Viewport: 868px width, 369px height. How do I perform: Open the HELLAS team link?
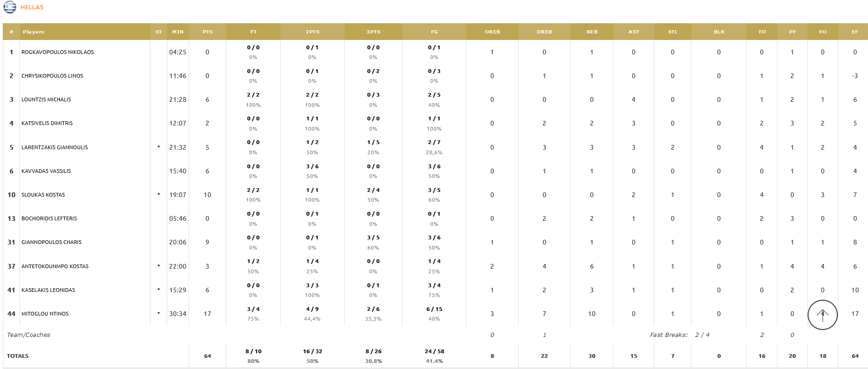(x=32, y=7)
